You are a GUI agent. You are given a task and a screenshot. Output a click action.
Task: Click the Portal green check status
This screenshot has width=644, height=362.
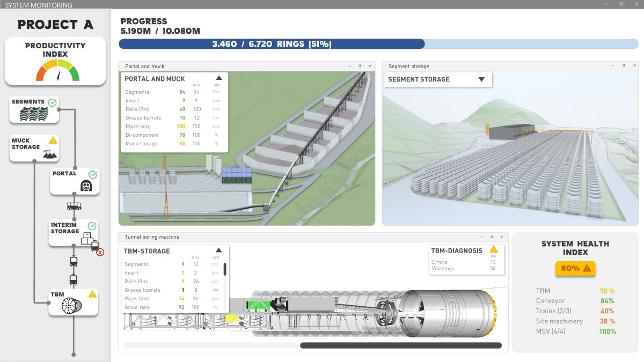point(92,174)
